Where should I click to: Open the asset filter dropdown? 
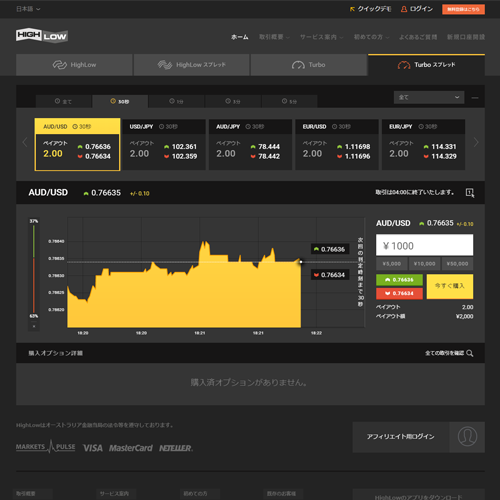(x=429, y=97)
